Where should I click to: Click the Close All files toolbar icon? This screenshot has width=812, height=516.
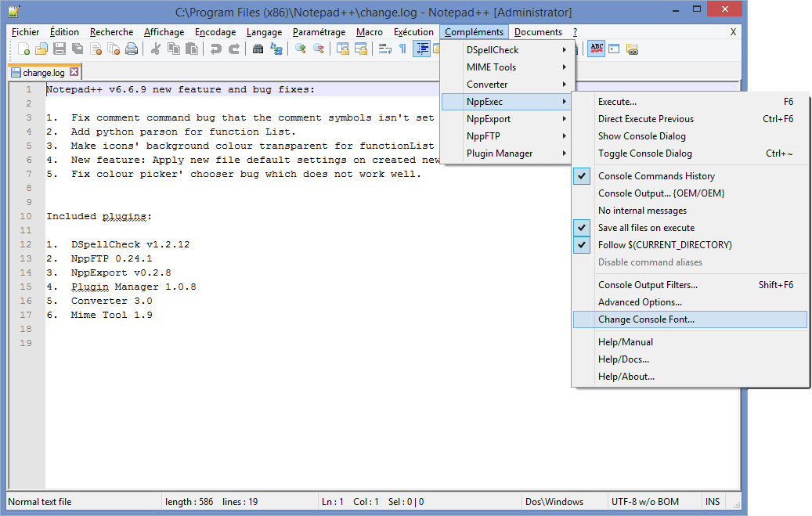click(x=114, y=49)
